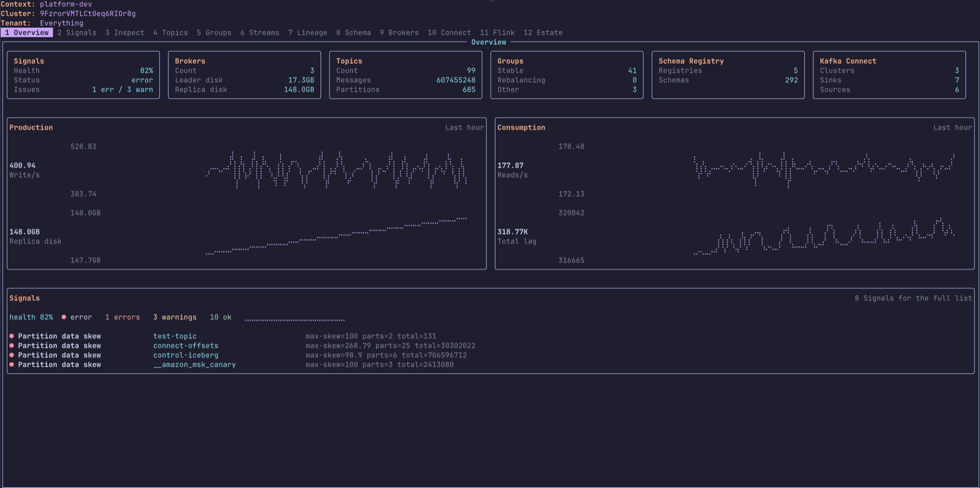Click the Messages count 607455248
The image size is (980, 488).
coord(456,80)
